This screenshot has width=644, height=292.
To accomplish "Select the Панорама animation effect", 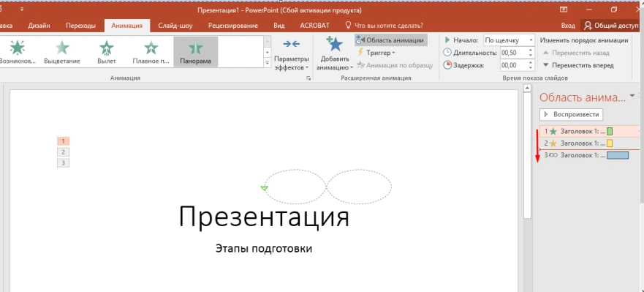I will (195, 52).
